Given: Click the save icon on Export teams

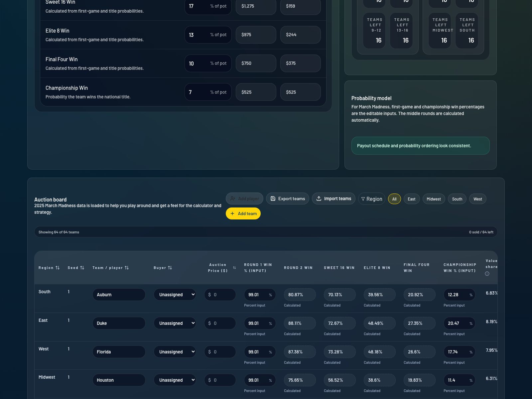Looking at the screenshot, I should click(273, 199).
